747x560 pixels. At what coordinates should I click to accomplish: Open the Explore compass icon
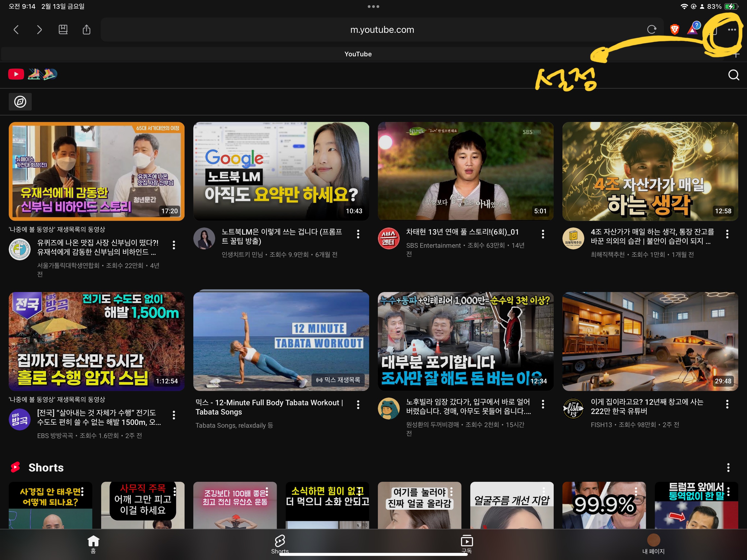[x=20, y=102]
